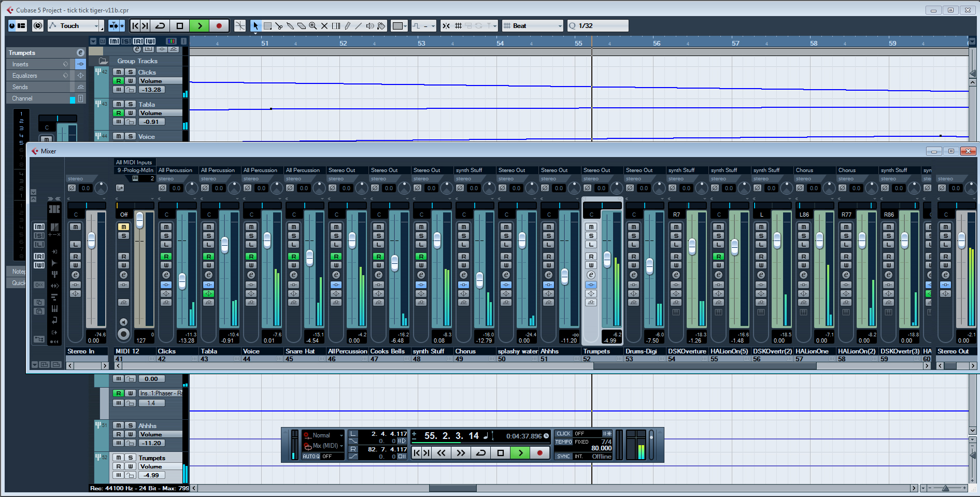Screen dimensions: 980x497
Task: Toggle Solo on the Trumpets track in the track list
Action: [x=131, y=458]
